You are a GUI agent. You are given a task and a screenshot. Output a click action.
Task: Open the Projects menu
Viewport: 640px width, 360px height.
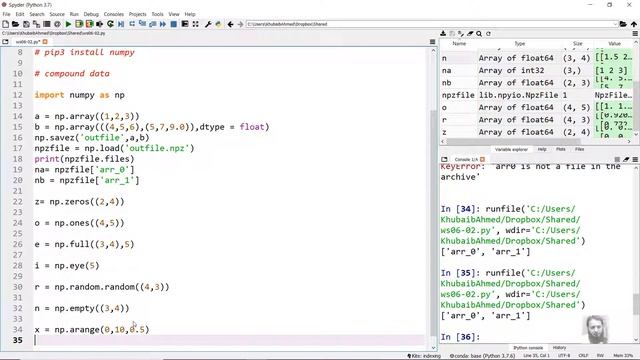coord(138,14)
